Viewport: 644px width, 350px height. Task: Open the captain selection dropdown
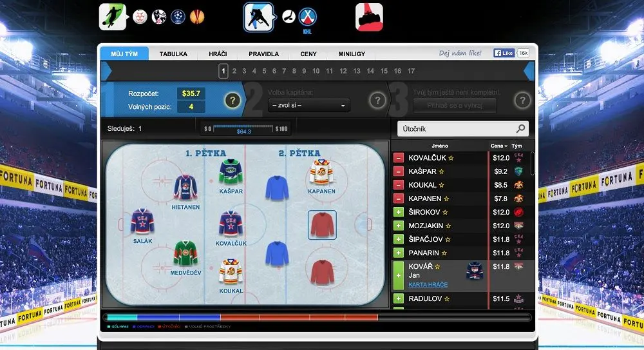pos(309,105)
